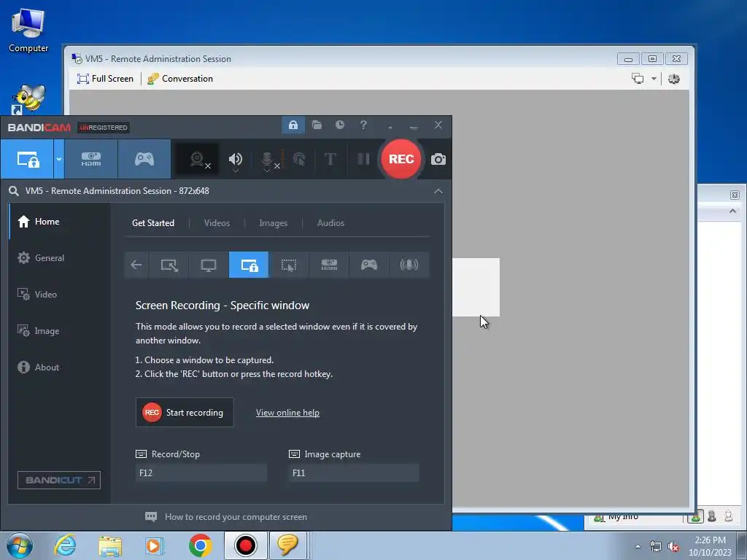The height and width of the screenshot is (560, 747).
Task: Capture screenshot with camera icon
Action: click(x=438, y=160)
